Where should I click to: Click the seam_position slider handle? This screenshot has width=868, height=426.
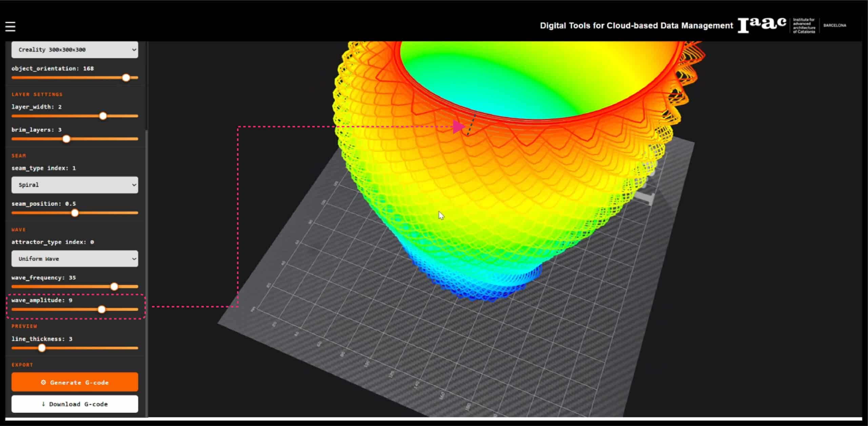pyautogui.click(x=75, y=213)
